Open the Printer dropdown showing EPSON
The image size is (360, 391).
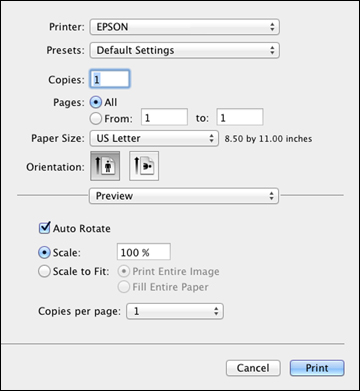[184, 27]
